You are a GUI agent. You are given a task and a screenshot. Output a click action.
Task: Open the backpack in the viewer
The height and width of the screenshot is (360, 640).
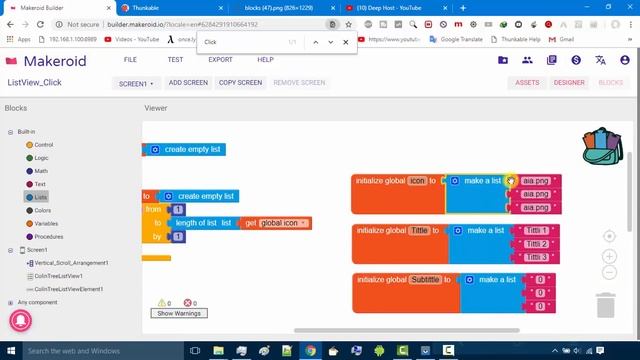click(602, 146)
